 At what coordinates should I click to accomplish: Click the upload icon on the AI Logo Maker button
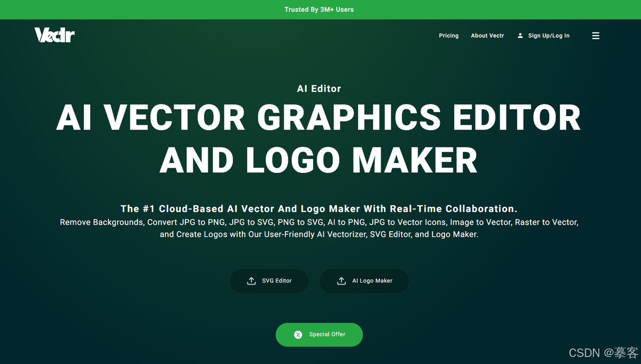(x=342, y=281)
